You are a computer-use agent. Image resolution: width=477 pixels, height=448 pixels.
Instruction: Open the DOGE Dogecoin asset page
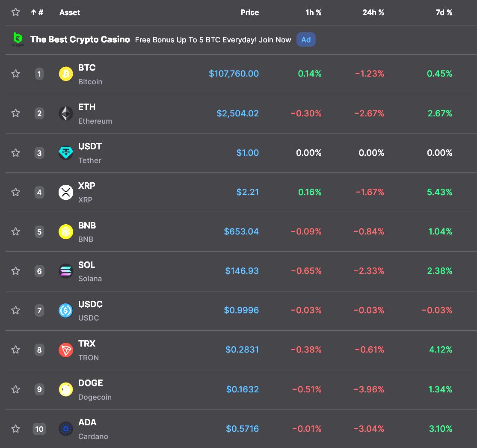tap(95, 389)
